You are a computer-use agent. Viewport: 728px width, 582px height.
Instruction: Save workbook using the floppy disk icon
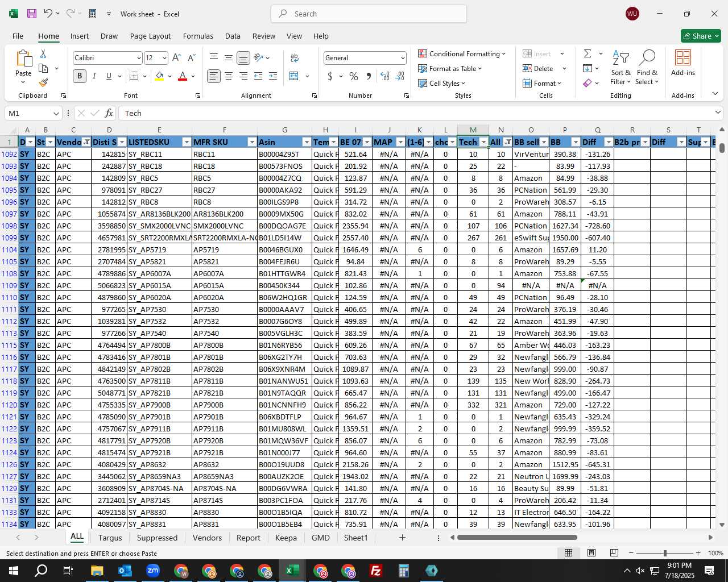pyautogui.click(x=32, y=14)
